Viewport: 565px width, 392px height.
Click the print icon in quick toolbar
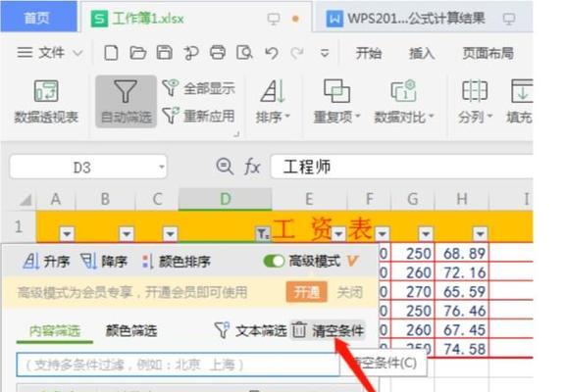tap(218, 53)
